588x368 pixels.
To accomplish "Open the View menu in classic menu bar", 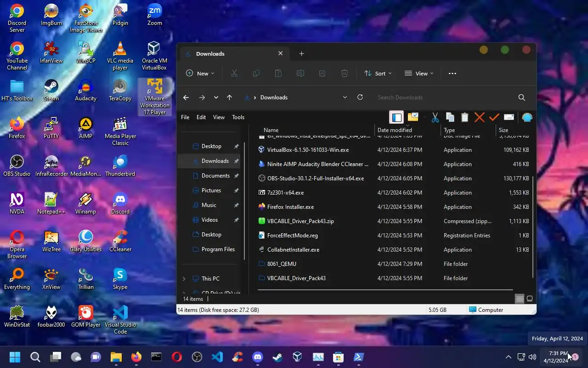I will (x=219, y=117).
